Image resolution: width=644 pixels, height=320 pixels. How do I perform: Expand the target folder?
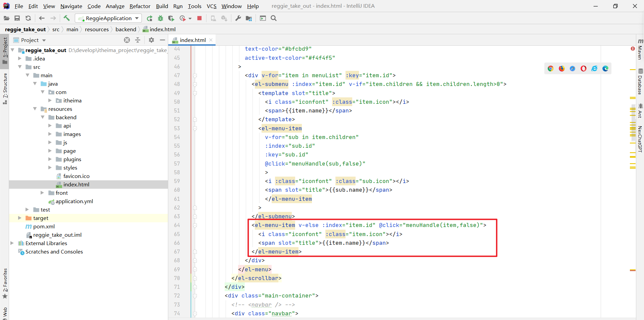click(x=20, y=218)
